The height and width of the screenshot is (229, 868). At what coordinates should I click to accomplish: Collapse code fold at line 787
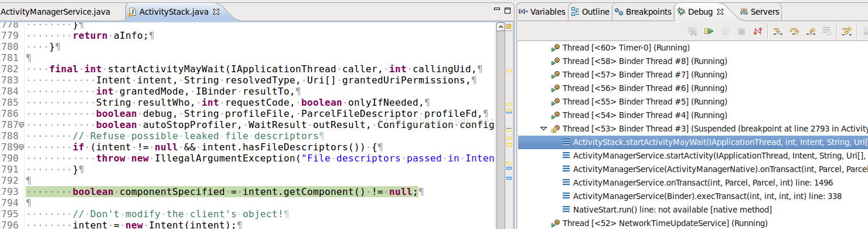21,125
